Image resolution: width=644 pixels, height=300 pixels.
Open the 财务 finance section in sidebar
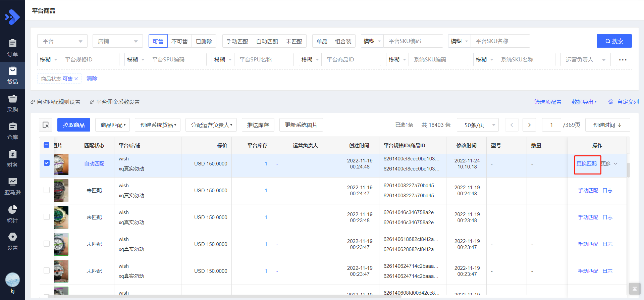[x=12, y=159]
